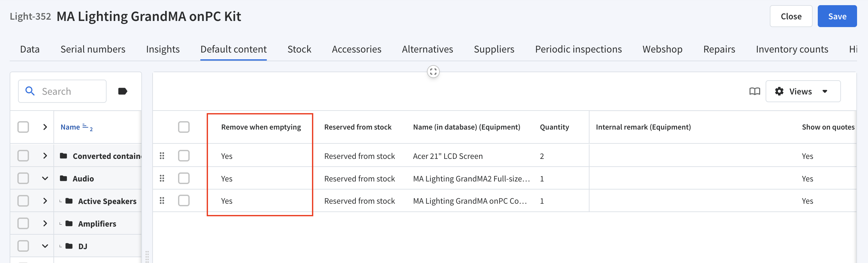Click the Remove when emptying column header
Image resolution: width=868 pixels, height=263 pixels.
(x=261, y=127)
